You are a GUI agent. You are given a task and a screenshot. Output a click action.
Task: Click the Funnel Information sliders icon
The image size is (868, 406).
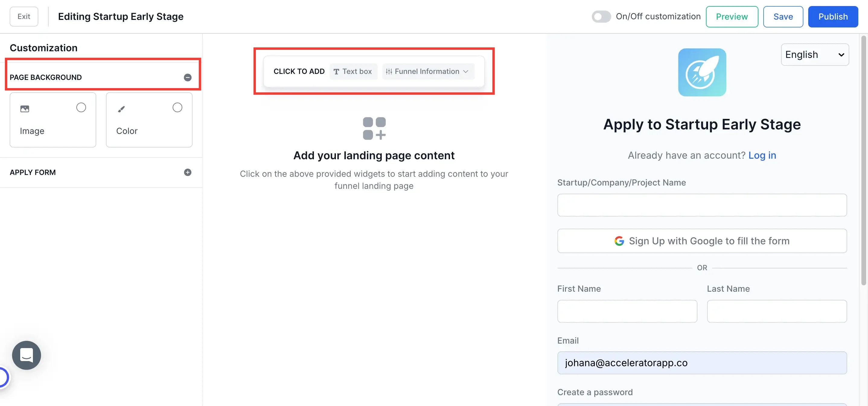tap(389, 71)
